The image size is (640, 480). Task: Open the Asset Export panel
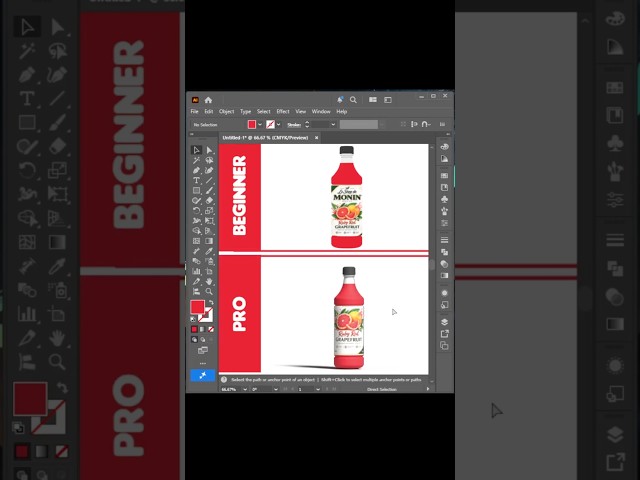coord(444,334)
